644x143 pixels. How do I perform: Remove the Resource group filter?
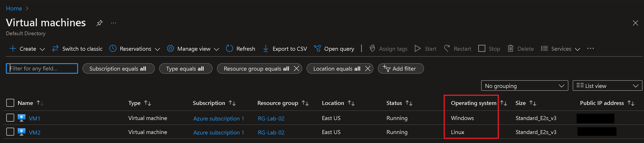(x=296, y=68)
